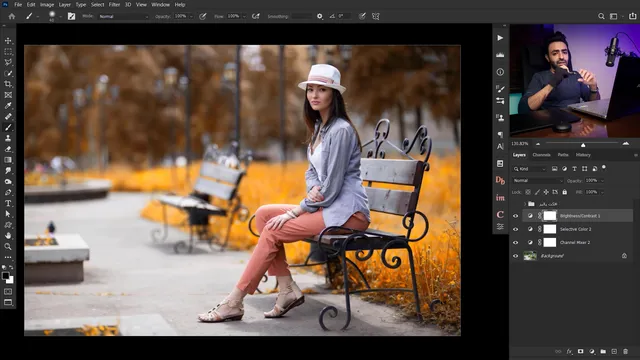
Task: Open layer blend mode Normal dropdown
Action: click(538, 180)
